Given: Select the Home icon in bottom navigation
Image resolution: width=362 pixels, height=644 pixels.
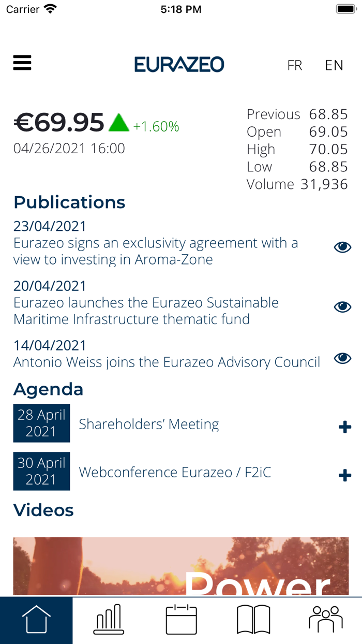Looking at the screenshot, I should 36,619.
